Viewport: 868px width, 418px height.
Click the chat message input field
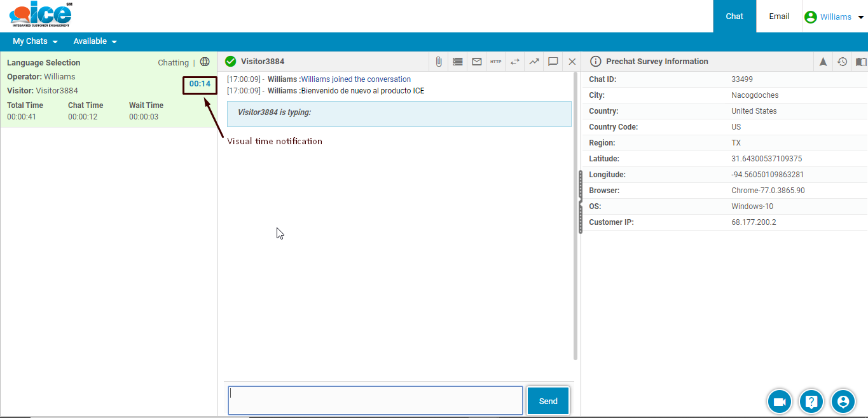coord(375,401)
